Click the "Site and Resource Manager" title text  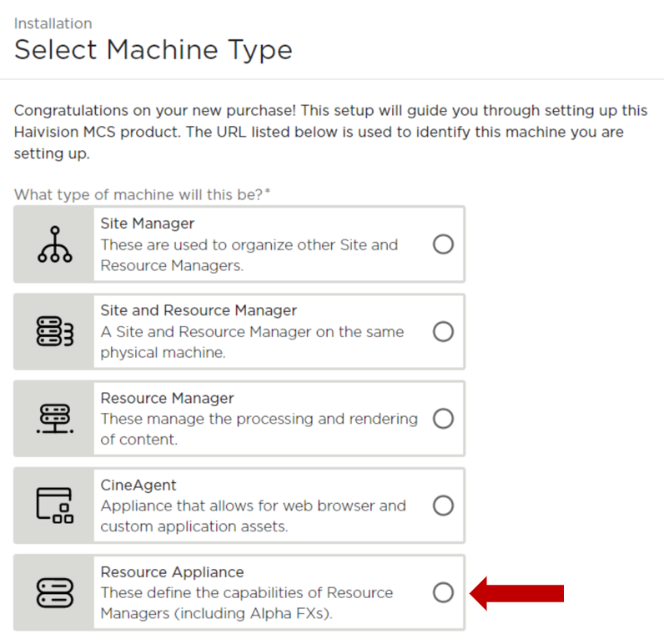199,310
